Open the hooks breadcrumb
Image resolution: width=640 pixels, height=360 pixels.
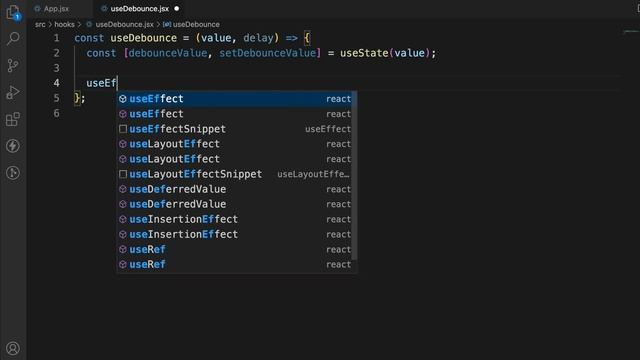64,24
